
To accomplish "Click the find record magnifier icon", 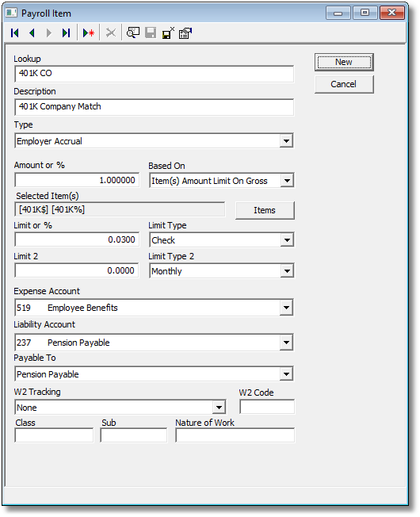I will [133, 33].
